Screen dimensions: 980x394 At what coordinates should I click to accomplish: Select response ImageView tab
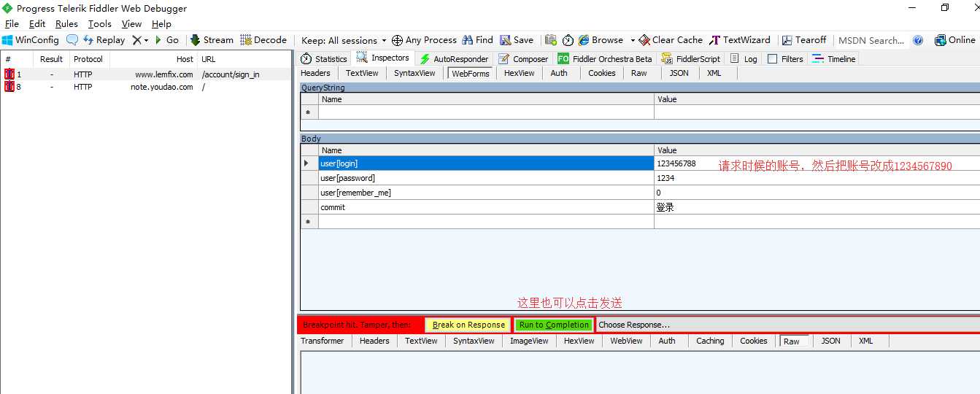(x=529, y=341)
